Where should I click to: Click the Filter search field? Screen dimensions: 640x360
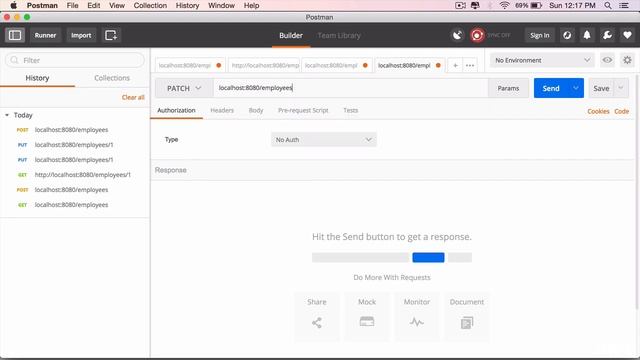75,60
